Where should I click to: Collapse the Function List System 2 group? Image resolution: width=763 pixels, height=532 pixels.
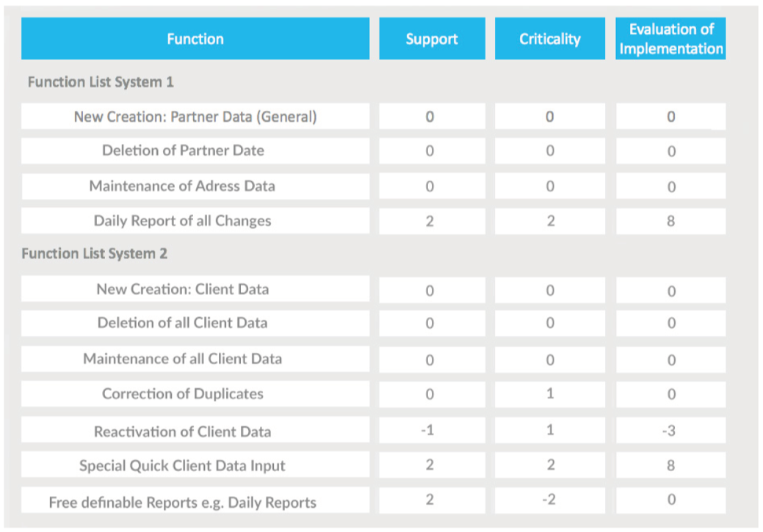tap(101, 253)
